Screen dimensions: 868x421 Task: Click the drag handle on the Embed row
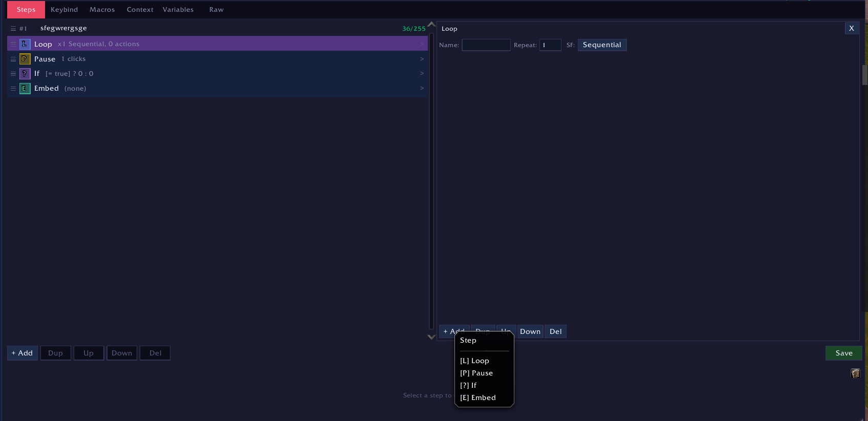click(13, 89)
